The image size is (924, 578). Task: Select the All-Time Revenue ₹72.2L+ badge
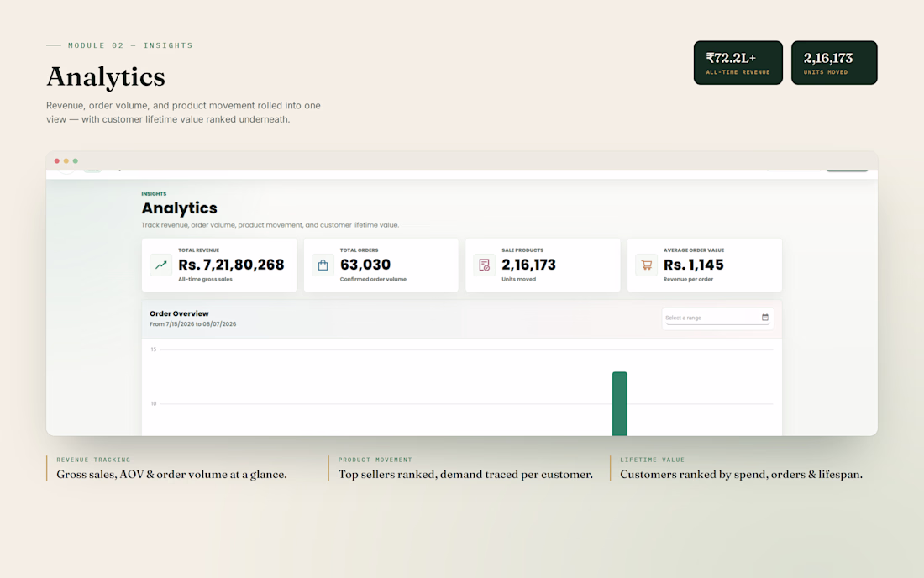point(738,62)
